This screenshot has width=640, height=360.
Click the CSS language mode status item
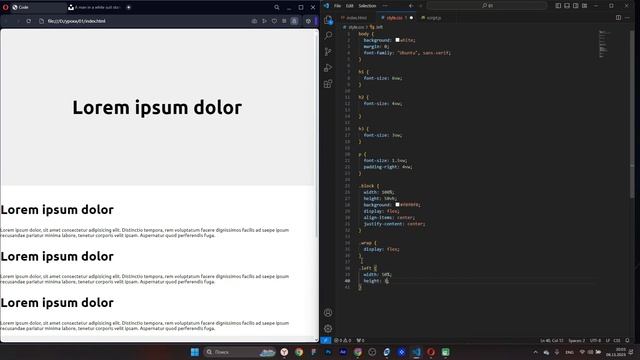click(617, 340)
